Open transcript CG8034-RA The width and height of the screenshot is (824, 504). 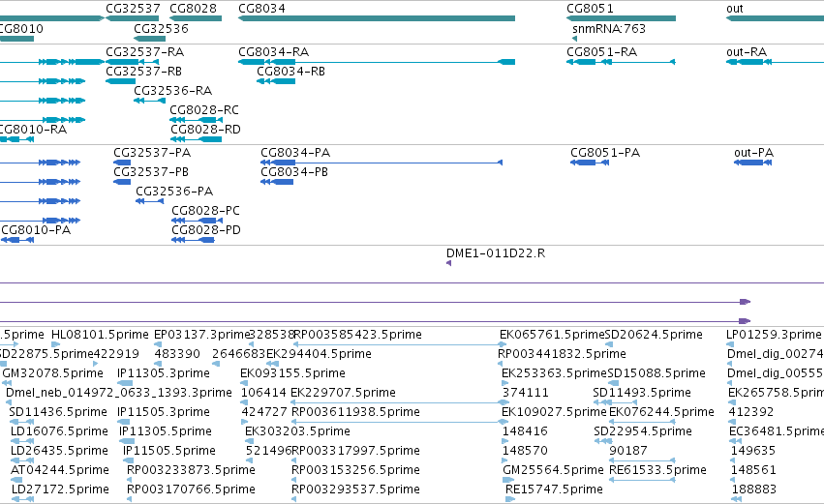377,62
